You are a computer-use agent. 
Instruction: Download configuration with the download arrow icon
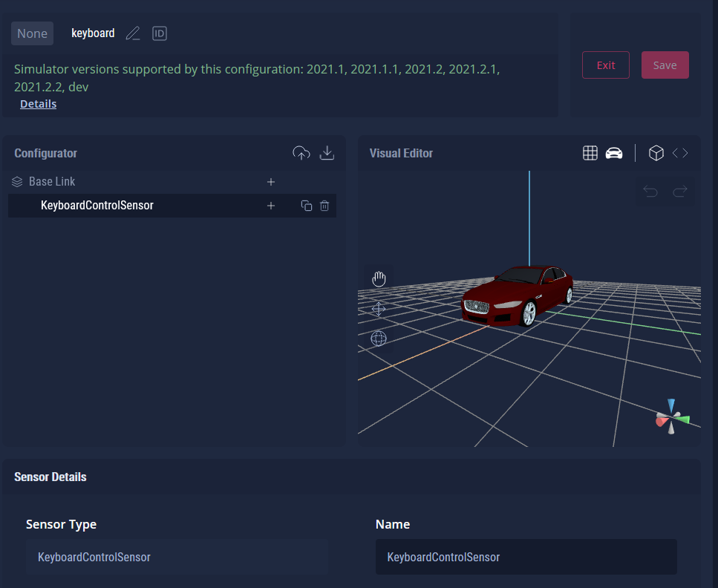[x=327, y=153]
